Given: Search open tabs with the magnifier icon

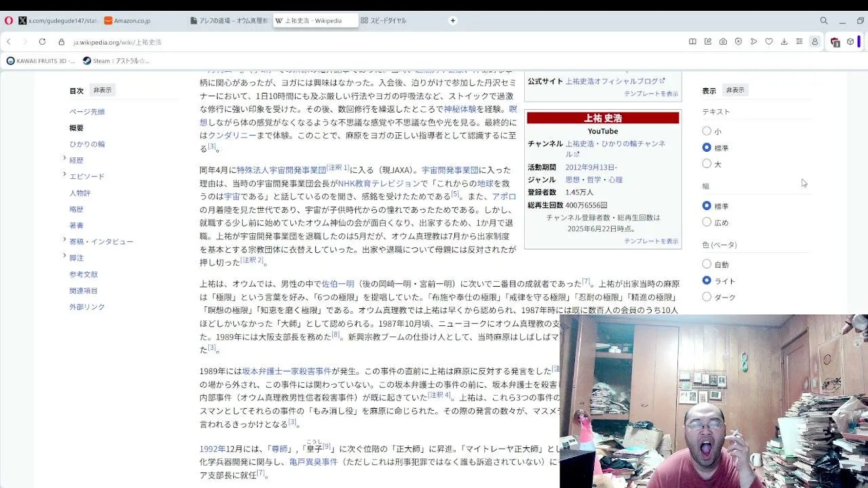Looking at the screenshot, I should click(824, 20).
